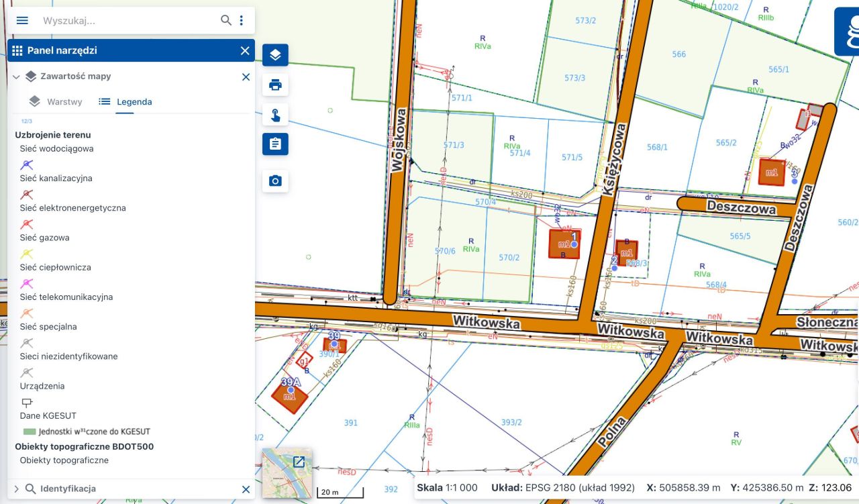Close the Panel narzędzi panel
Screen dimensions: 859x504
point(245,50)
